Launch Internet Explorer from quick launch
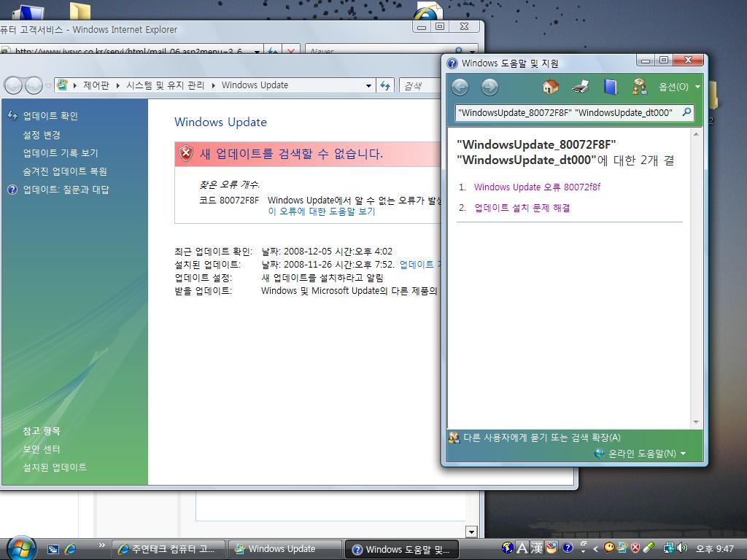This screenshot has width=747, height=560. pyautogui.click(x=71, y=549)
